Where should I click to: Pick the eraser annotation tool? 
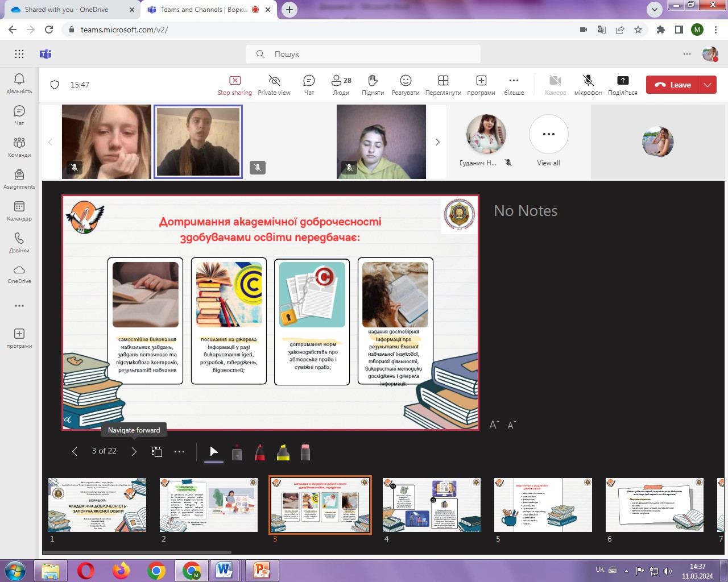point(305,452)
